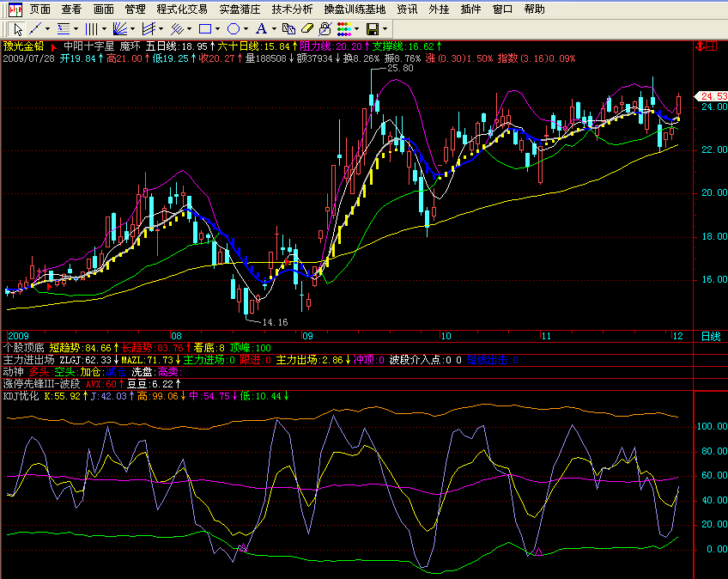Click the 豫光金铅 stock name
Image resolution: width=728 pixels, height=579 pixels.
[x=23, y=46]
